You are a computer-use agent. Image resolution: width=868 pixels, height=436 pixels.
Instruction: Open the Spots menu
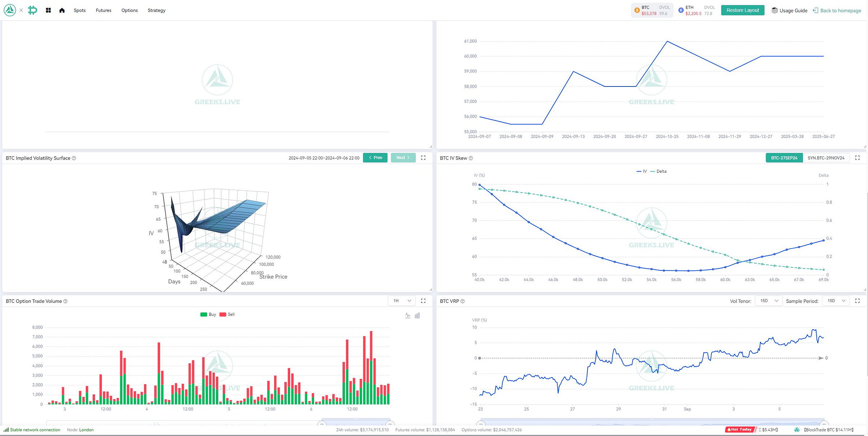tap(80, 10)
